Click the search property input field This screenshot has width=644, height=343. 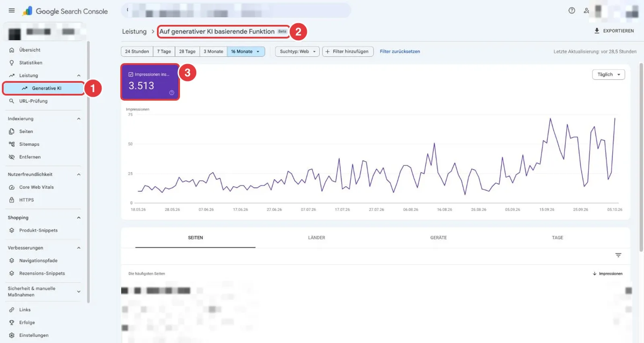[236, 10]
